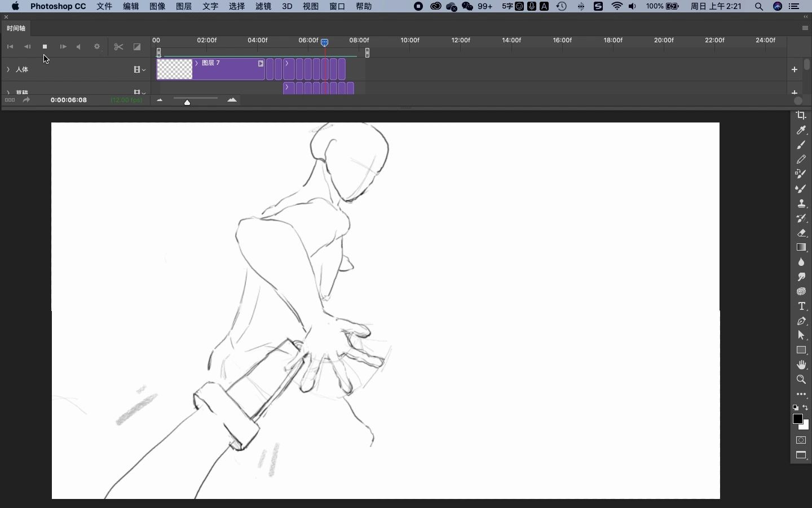Select the Brush tool
This screenshot has height=508, width=812.
point(801,145)
